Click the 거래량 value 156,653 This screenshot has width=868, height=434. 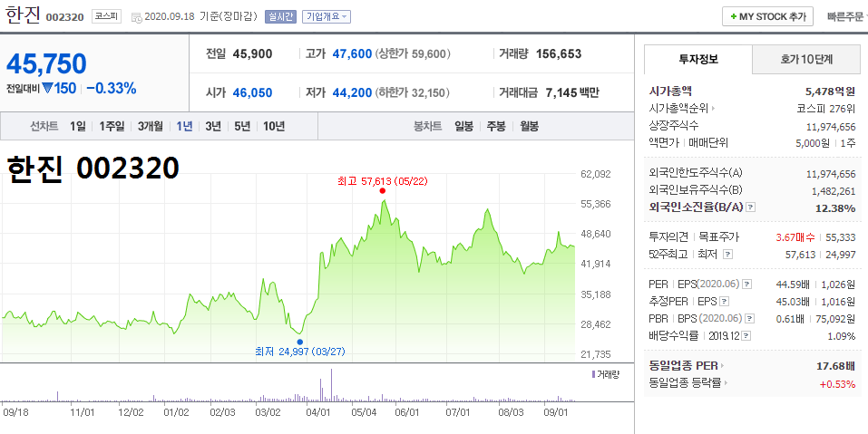559,53
